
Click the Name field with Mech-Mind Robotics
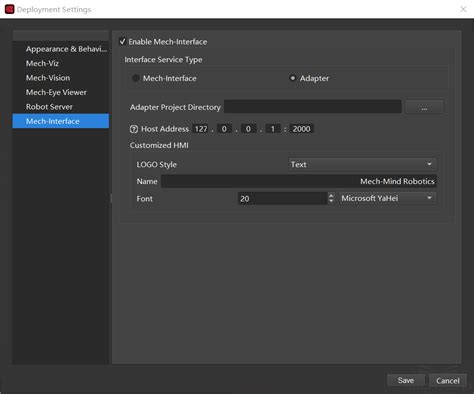point(299,181)
